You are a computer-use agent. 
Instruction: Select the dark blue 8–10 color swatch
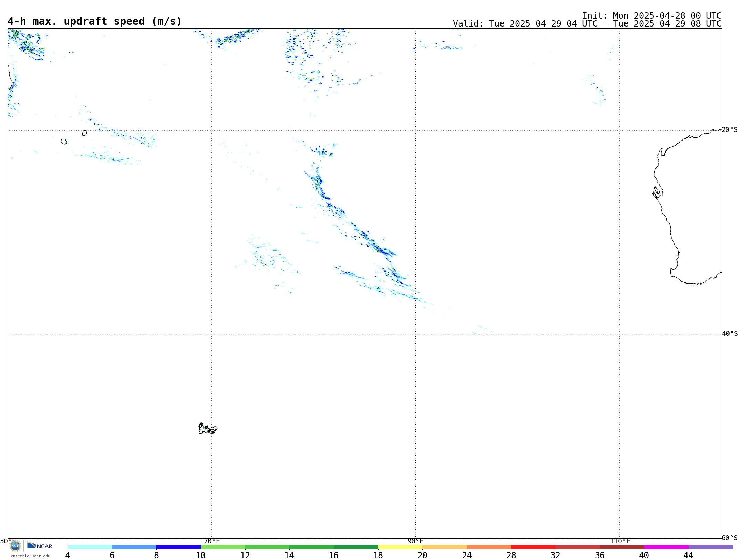(x=178, y=547)
